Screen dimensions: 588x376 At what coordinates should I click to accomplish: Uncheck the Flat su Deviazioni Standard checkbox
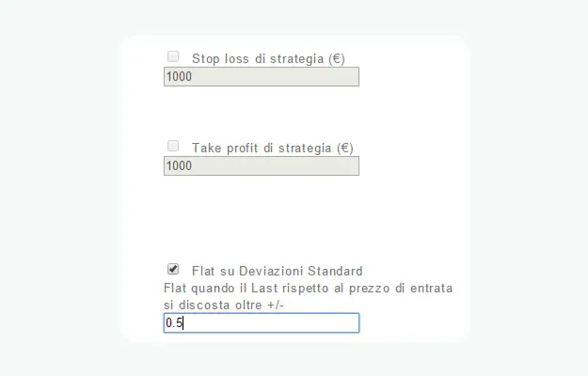coord(173,269)
